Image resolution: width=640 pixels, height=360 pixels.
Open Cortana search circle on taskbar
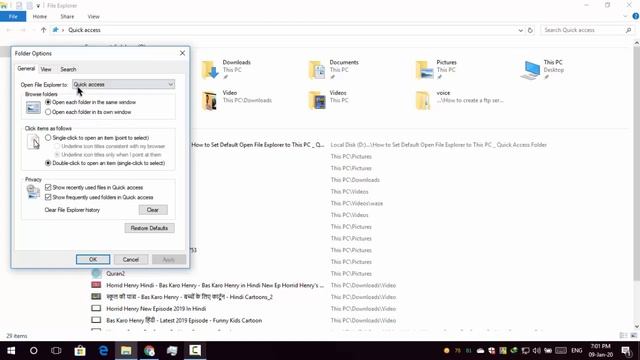pyautogui.click(x=33, y=351)
